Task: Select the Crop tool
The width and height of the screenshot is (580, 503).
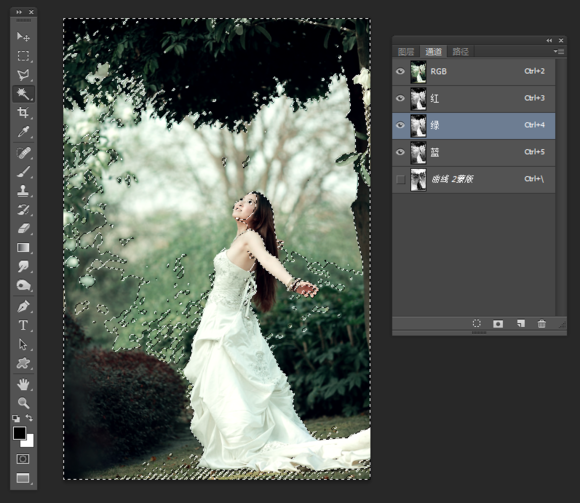Action: point(23,112)
